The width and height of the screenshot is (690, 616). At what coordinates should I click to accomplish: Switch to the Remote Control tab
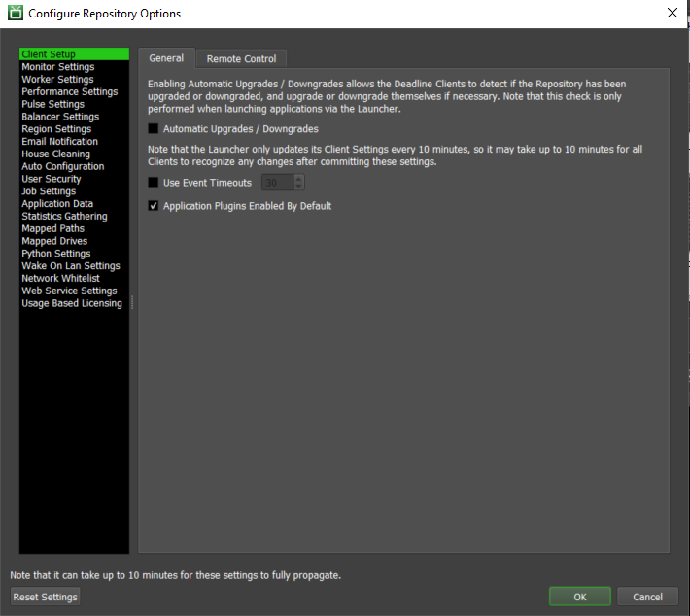point(241,58)
